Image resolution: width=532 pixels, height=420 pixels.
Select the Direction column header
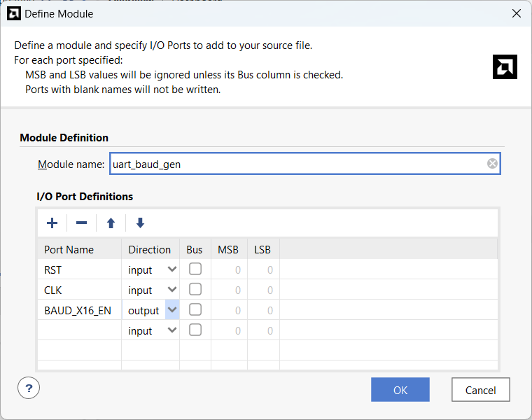coord(150,249)
